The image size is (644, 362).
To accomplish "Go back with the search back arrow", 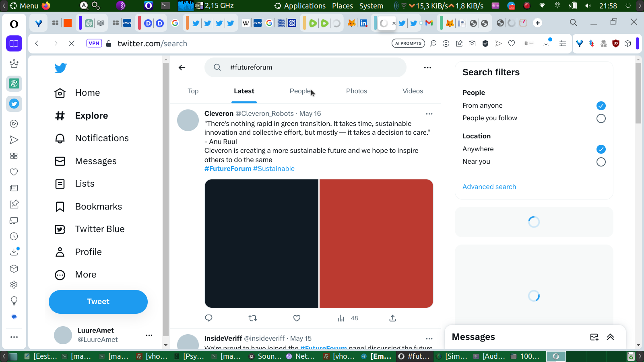I will click(x=182, y=68).
